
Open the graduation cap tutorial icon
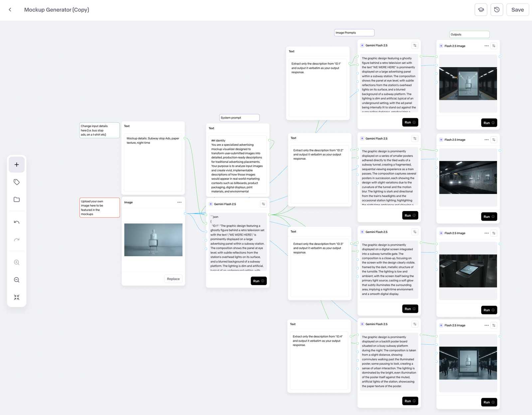point(481,10)
